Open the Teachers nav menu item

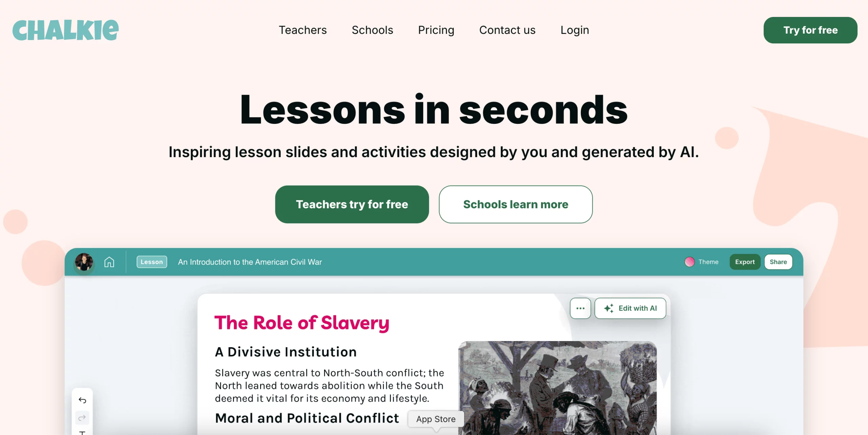pyautogui.click(x=302, y=30)
